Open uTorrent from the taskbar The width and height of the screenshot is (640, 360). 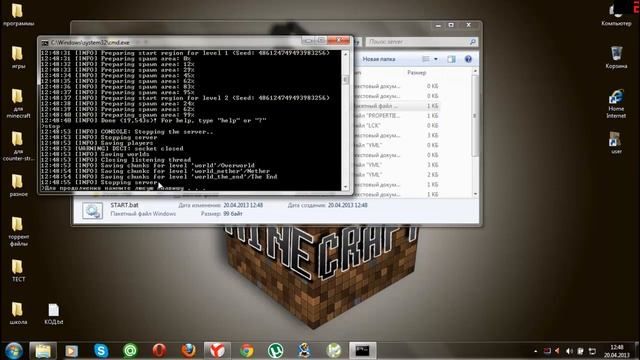[x=276, y=351]
